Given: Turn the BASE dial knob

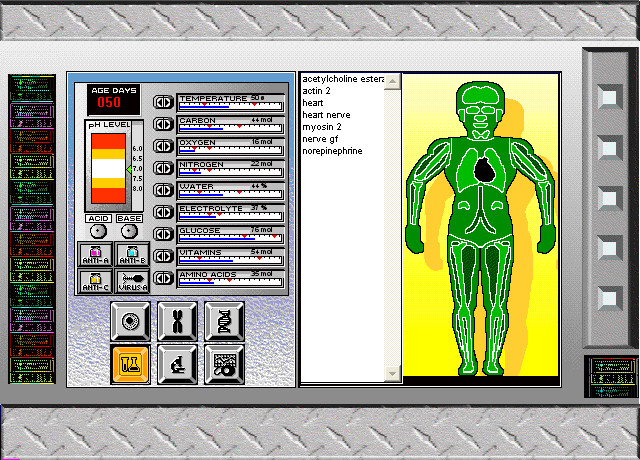Looking at the screenshot, I should (x=129, y=231).
